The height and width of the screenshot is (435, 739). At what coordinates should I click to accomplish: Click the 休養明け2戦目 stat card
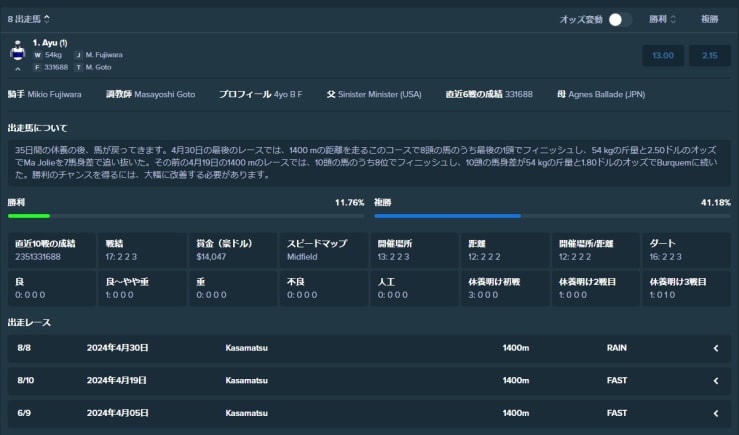pos(596,288)
